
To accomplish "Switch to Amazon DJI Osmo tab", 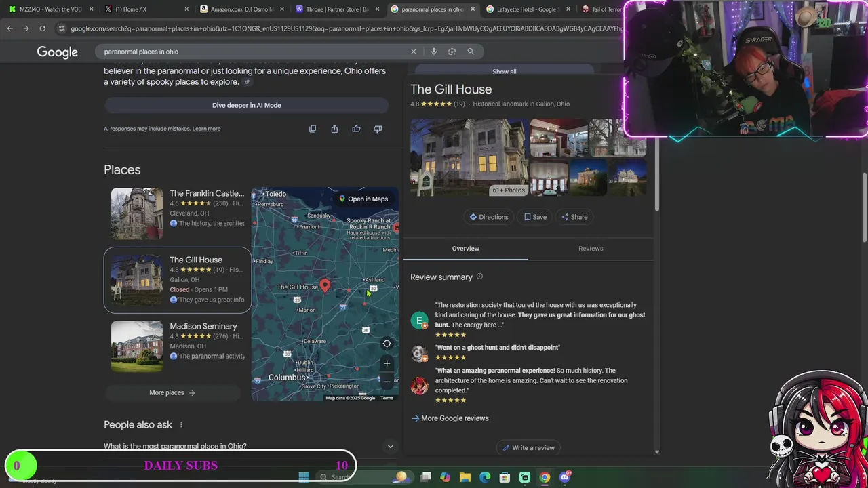I will (241, 9).
